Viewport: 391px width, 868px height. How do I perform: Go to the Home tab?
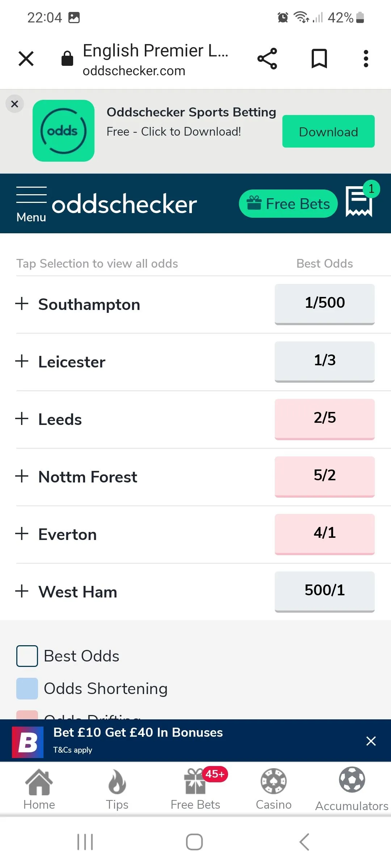(x=39, y=788)
